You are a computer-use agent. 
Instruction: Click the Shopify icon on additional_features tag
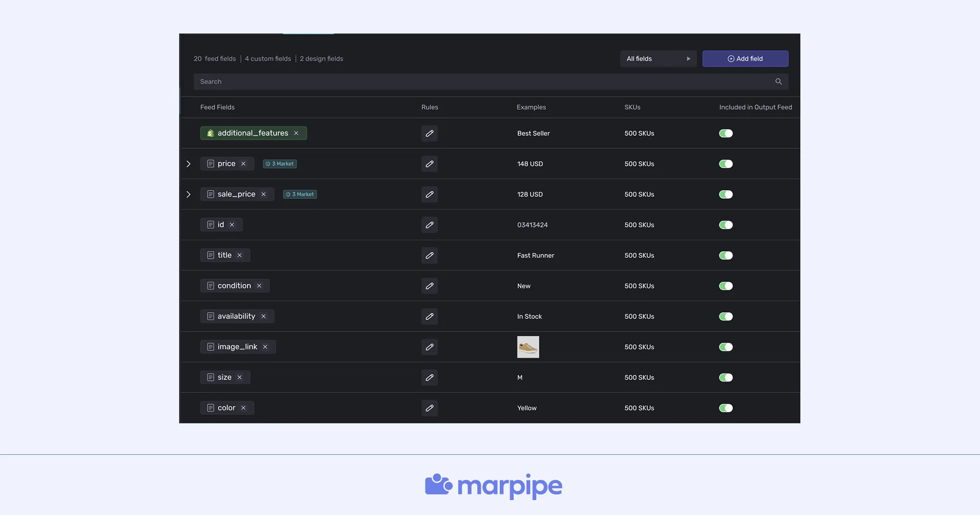(x=210, y=133)
